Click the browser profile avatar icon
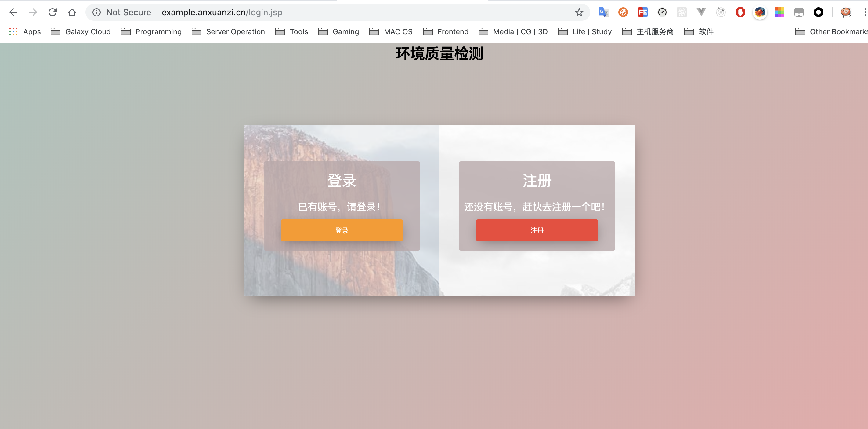Screen dimensions: 868x429 (846, 12)
